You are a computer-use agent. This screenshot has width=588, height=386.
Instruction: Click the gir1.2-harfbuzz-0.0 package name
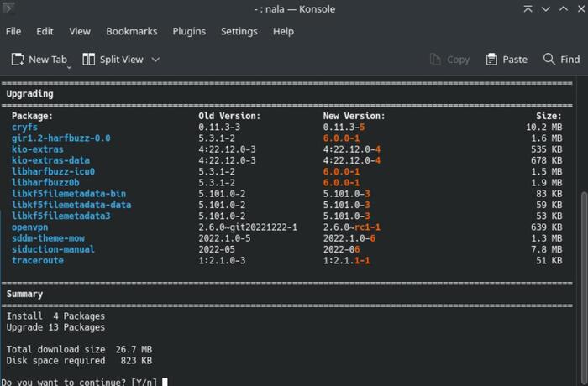[x=60, y=138]
